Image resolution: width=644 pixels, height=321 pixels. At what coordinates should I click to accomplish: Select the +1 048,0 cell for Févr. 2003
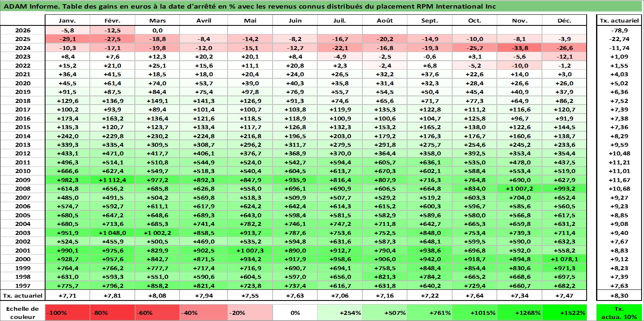(x=112, y=233)
